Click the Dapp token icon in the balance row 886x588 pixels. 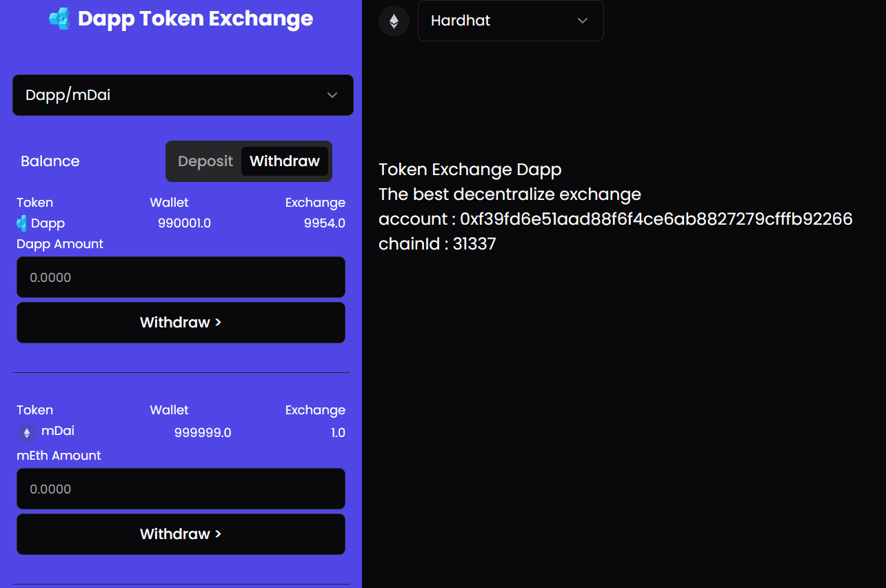(22, 223)
